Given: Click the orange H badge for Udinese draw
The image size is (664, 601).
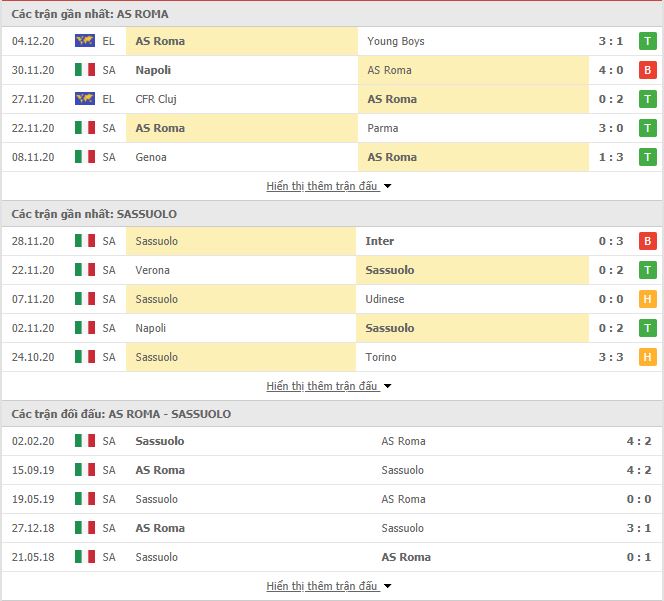Looking at the screenshot, I should (647, 299).
